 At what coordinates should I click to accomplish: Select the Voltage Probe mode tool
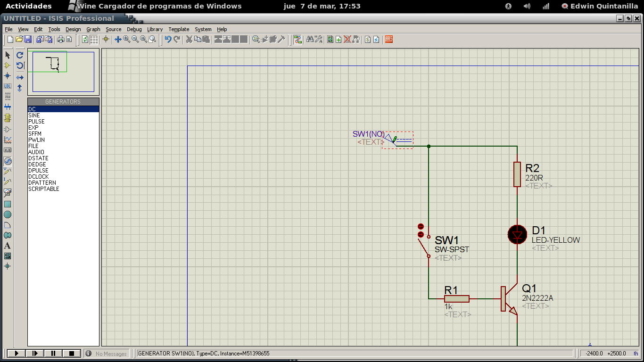coord(7,171)
